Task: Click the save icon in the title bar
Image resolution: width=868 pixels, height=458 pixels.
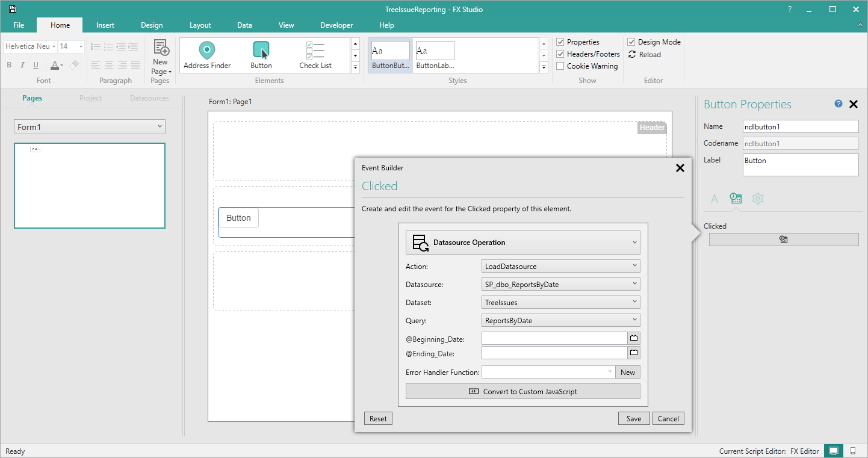Action: click(12, 10)
